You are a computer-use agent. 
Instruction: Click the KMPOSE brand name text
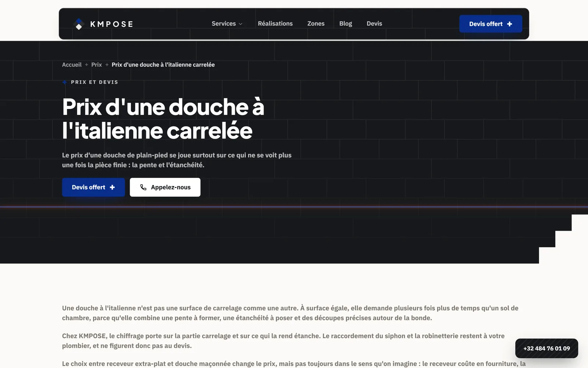[112, 24]
